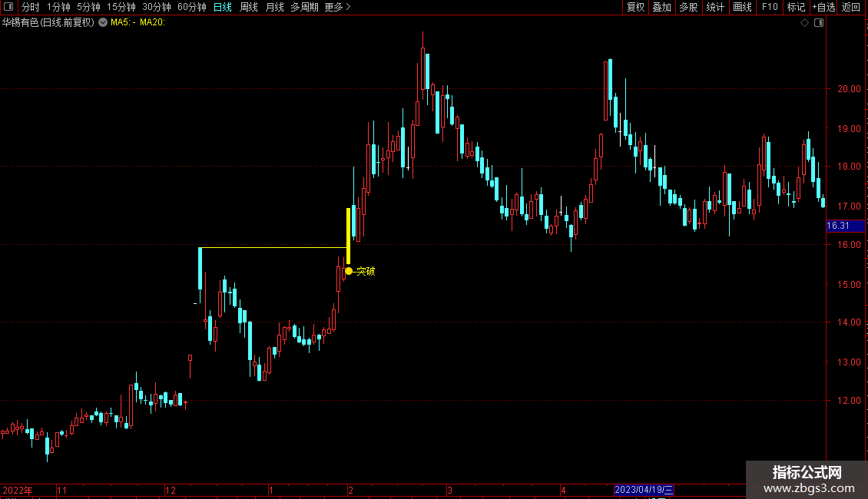Toggle the left sidebar panel icon

8,7
